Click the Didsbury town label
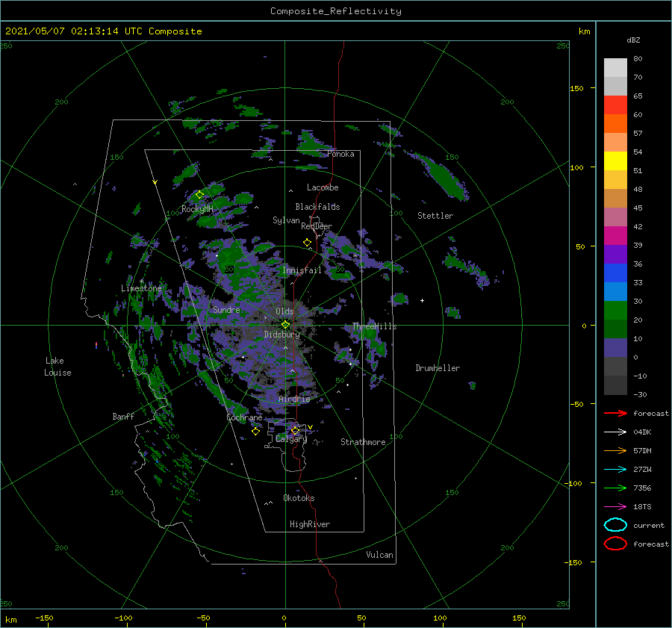Screen dimensions: 672x628 coord(281,335)
